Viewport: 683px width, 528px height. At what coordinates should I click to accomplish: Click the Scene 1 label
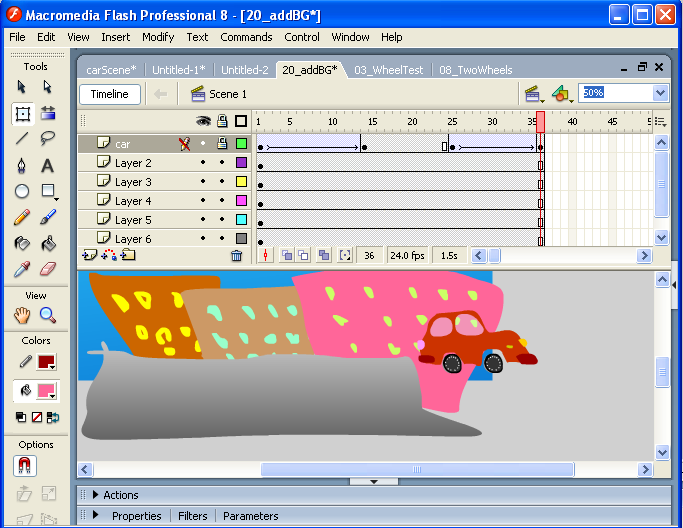[x=227, y=94]
